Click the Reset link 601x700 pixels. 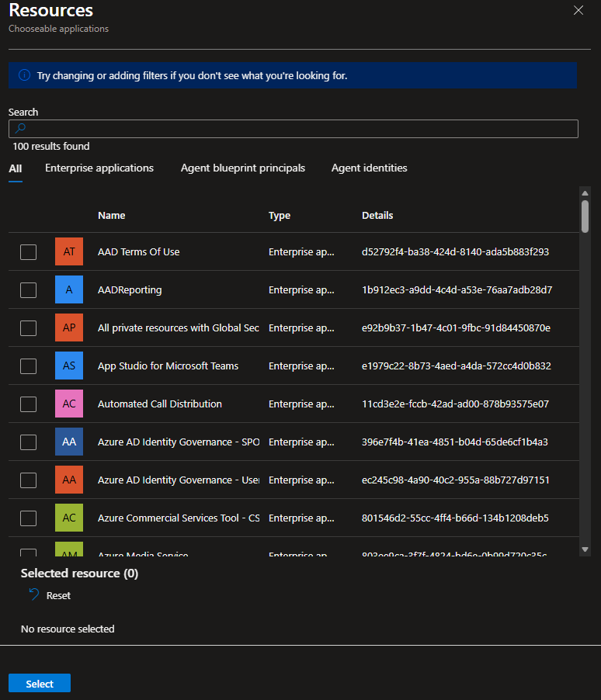[58, 595]
